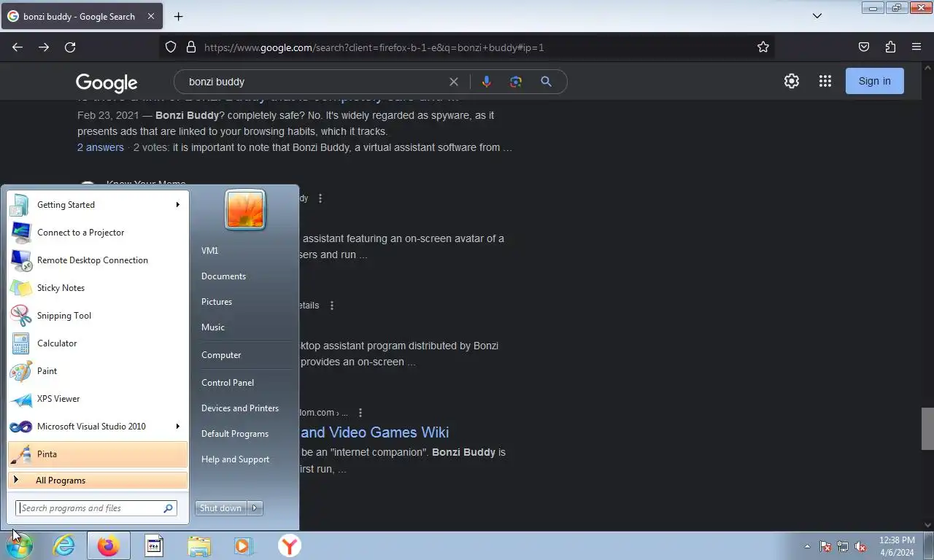Open Microsoft Visual Studio 2010
934x560 pixels.
(x=97, y=427)
